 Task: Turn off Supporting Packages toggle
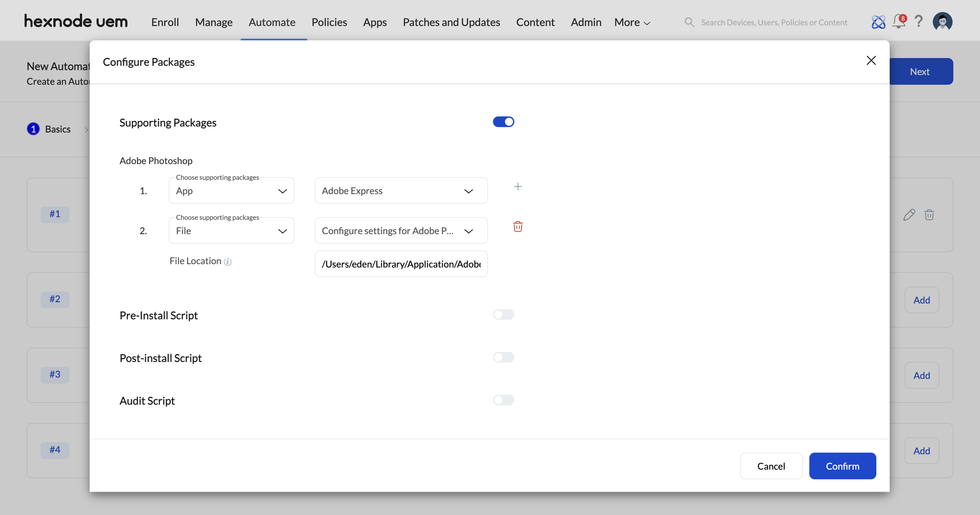[503, 122]
